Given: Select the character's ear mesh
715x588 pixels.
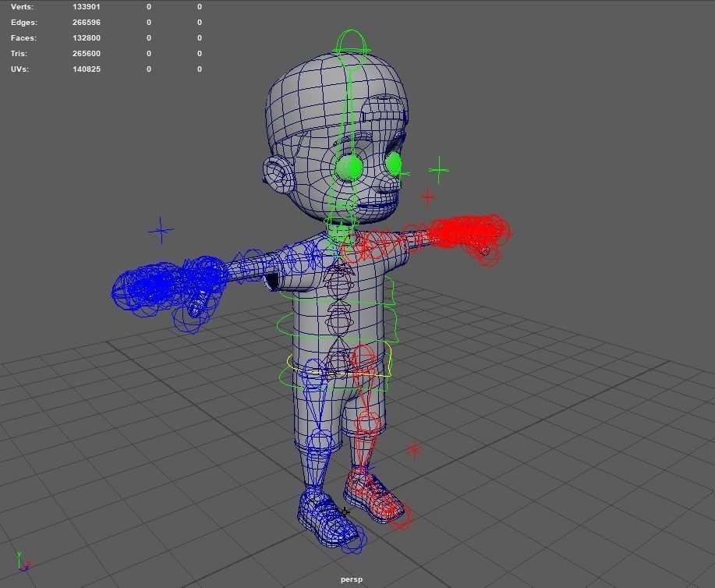Looking at the screenshot, I should (x=279, y=175).
